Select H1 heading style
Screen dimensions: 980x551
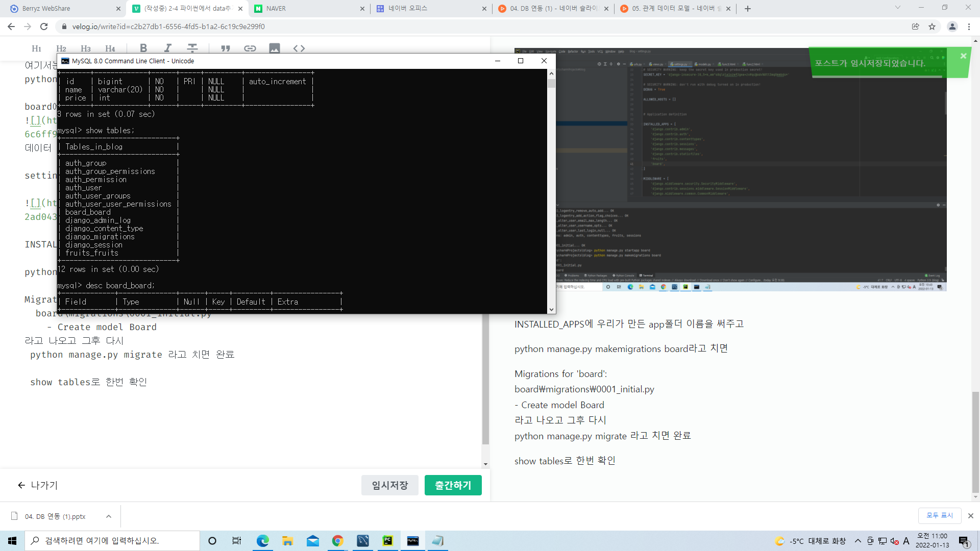point(36,48)
